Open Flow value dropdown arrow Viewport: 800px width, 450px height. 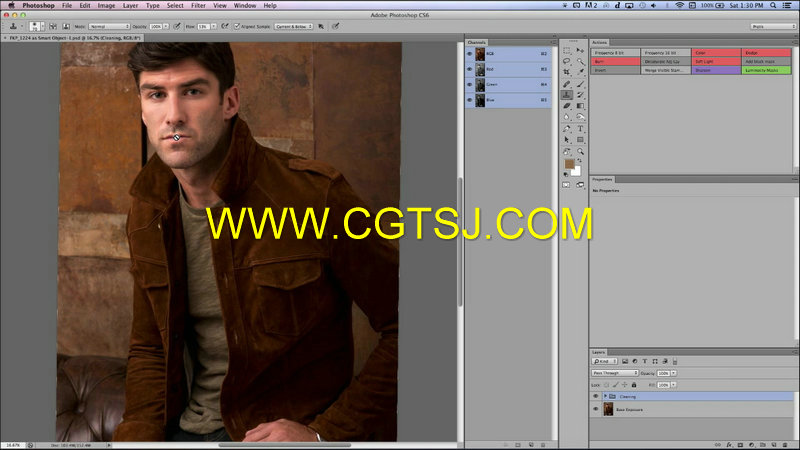[213, 26]
